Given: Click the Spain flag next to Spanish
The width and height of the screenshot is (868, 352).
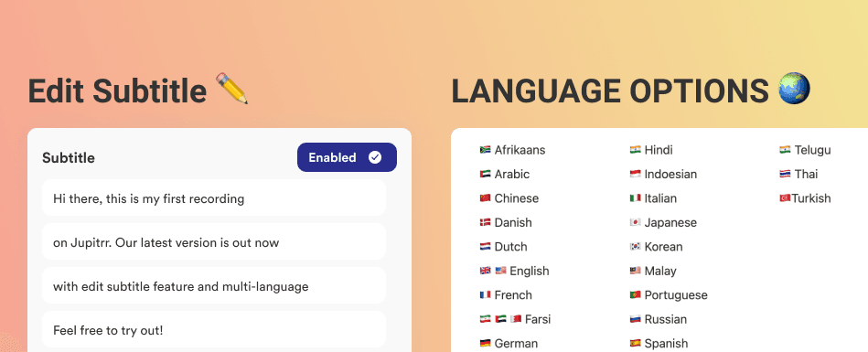Looking at the screenshot, I should (635, 344).
